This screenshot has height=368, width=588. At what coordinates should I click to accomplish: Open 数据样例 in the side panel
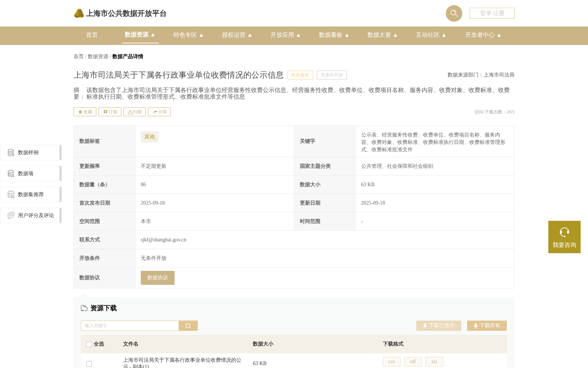click(x=31, y=152)
